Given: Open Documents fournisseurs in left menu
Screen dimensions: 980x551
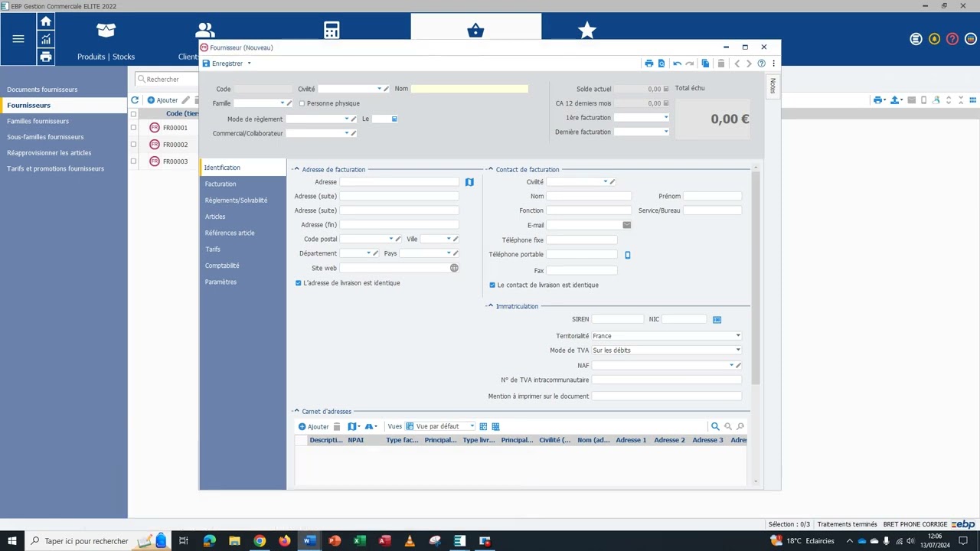Looking at the screenshot, I should [42, 90].
